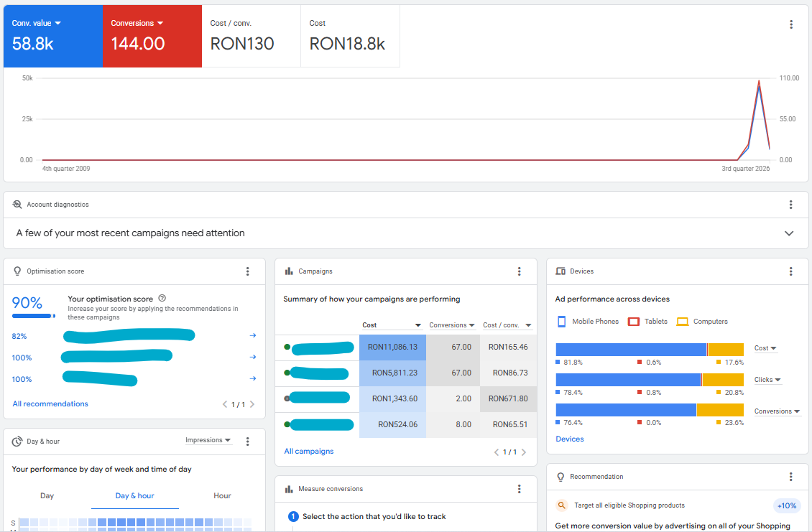812x532 pixels.
Task: Click the RON671.80 cost per conversion cell
Action: (x=508, y=398)
